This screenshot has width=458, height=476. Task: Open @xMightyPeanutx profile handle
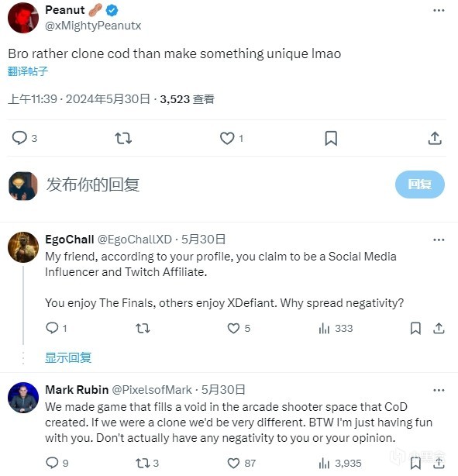[93, 26]
